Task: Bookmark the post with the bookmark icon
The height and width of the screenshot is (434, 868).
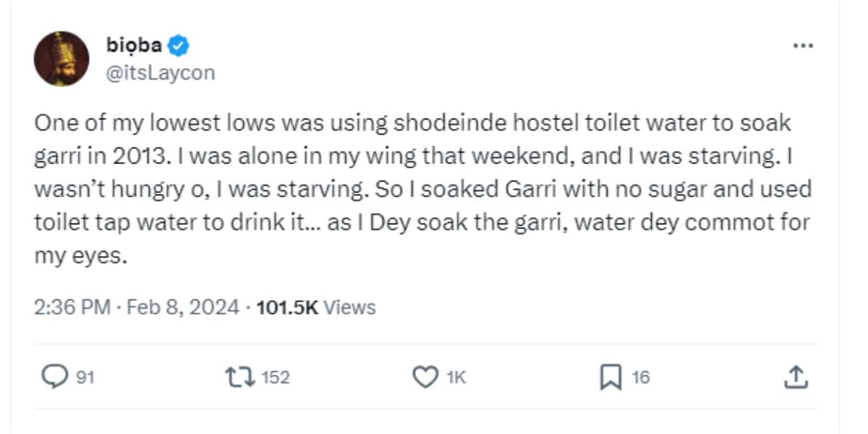Action: pos(610,377)
